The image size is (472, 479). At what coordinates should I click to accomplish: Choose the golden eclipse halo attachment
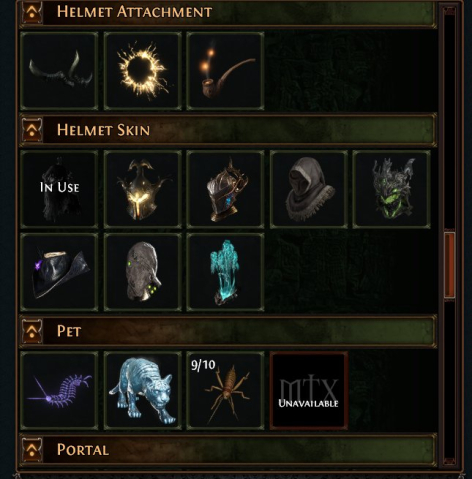143,71
